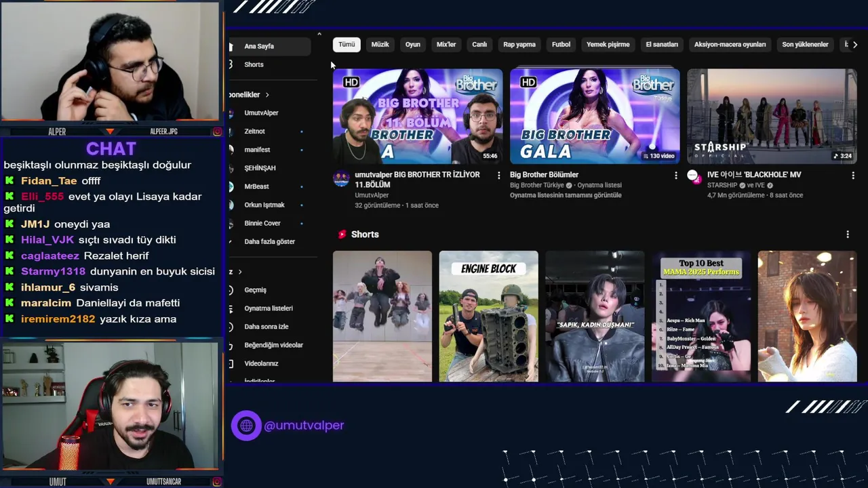Select the Mix'ler filter chip
Image resolution: width=868 pixels, height=488 pixels.
446,45
